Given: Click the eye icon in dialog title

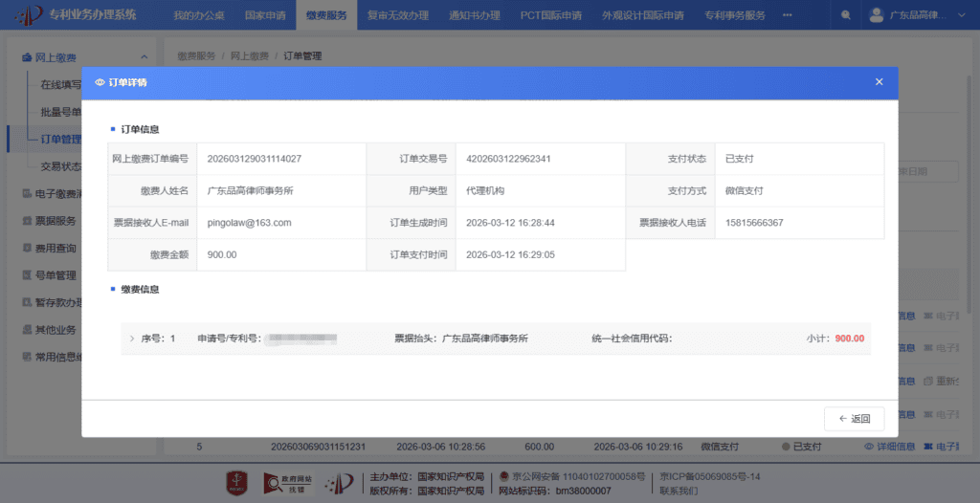Looking at the screenshot, I should point(100,82).
